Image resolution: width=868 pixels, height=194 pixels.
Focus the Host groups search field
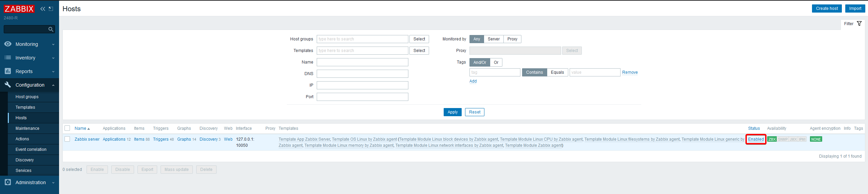click(x=362, y=39)
